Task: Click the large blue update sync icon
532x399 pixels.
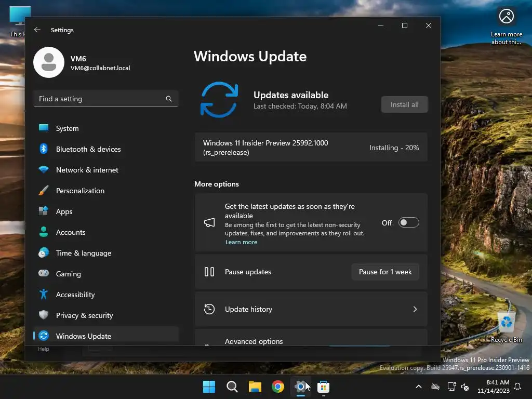Action: pos(219,99)
